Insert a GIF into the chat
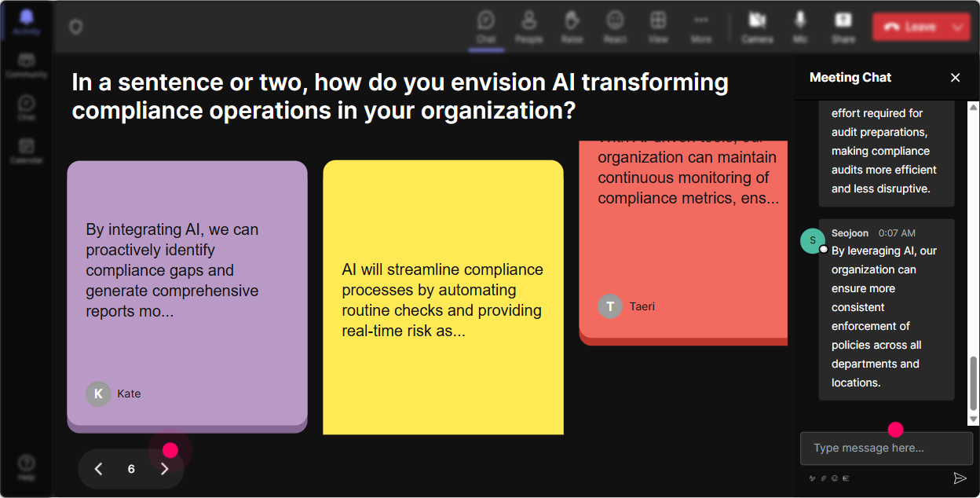The image size is (980, 498). coord(846,478)
